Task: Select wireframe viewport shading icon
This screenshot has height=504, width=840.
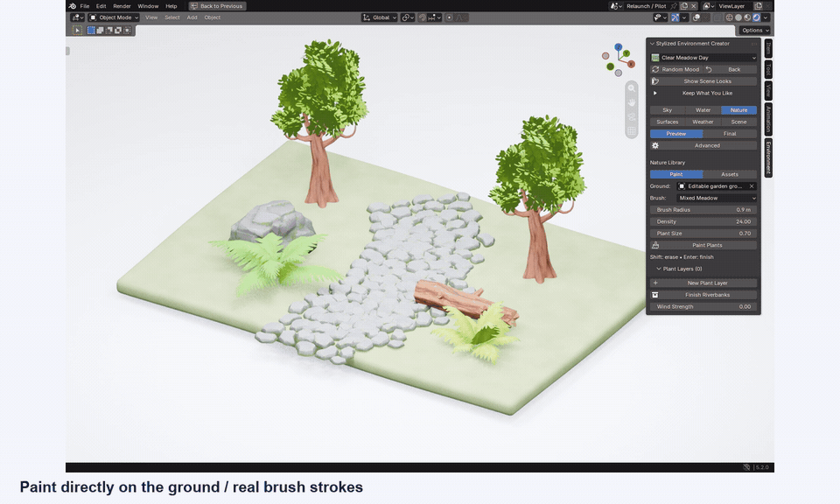Action: pyautogui.click(x=729, y=17)
